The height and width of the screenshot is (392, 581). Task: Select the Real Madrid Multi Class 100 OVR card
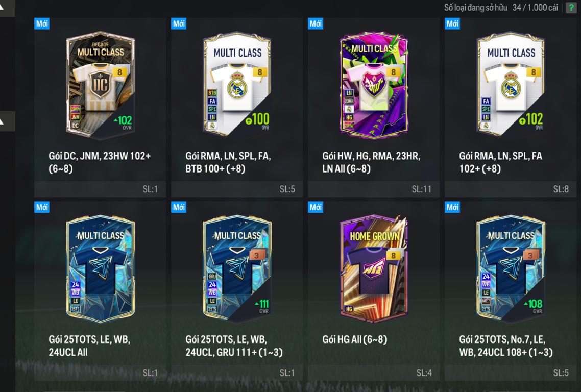click(x=237, y=85)
